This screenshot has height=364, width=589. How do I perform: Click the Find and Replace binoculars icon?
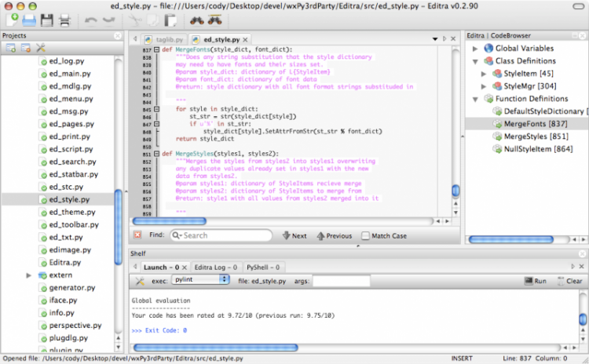pyautogui.click(x=214, y=20)
